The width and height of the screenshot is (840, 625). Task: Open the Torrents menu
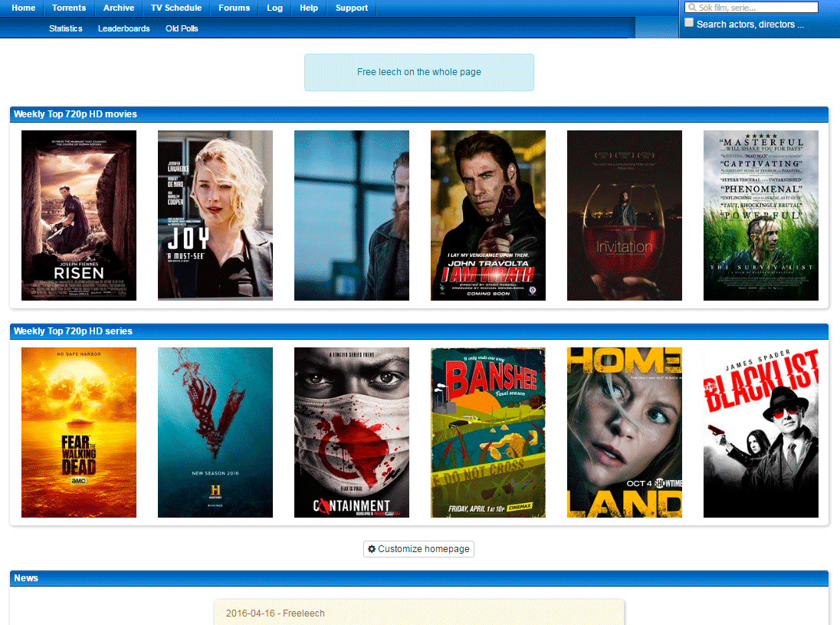[68, 8]
